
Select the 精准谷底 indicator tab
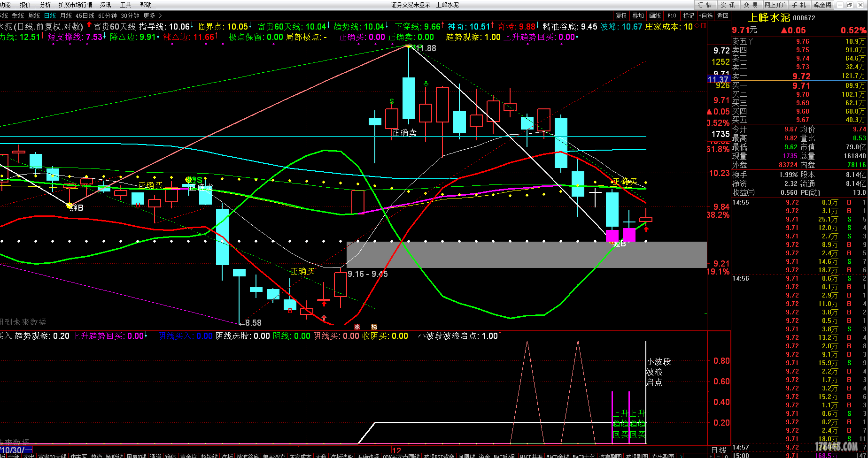[248, 455]
